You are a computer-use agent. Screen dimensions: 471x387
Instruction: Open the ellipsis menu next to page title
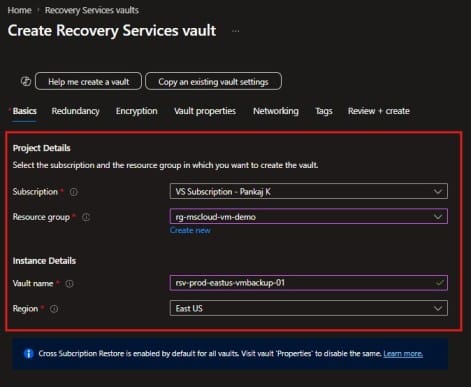(x=236, y=31)
